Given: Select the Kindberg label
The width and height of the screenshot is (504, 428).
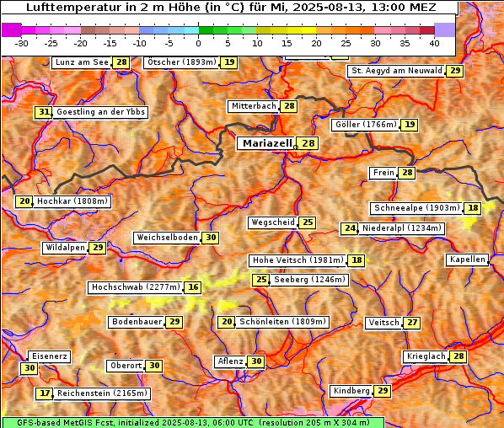Looking at the screenshot, I should tap(351, 391).
